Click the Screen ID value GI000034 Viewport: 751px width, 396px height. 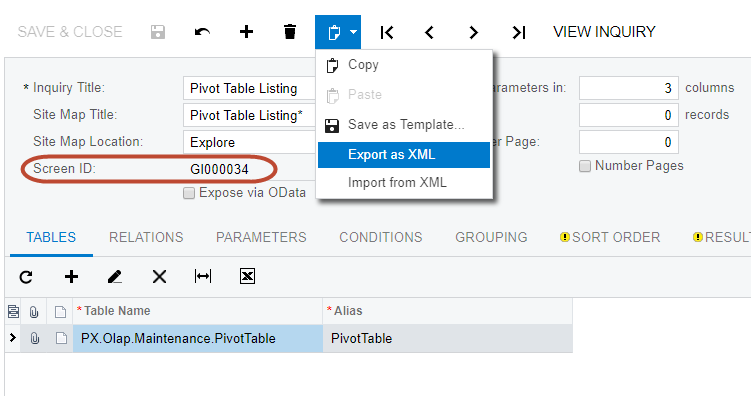219,170
